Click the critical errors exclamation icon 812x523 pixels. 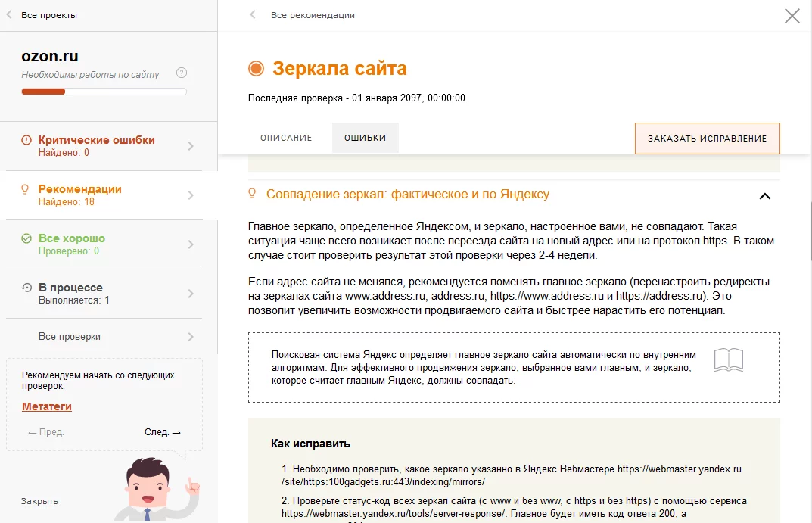pyautogui.click(x=26, y=140)
